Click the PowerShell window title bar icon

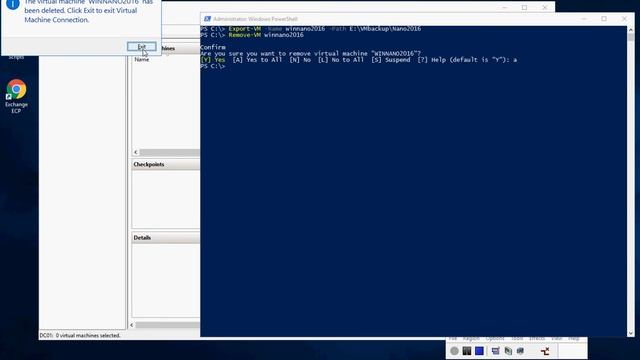coord(207,19)
